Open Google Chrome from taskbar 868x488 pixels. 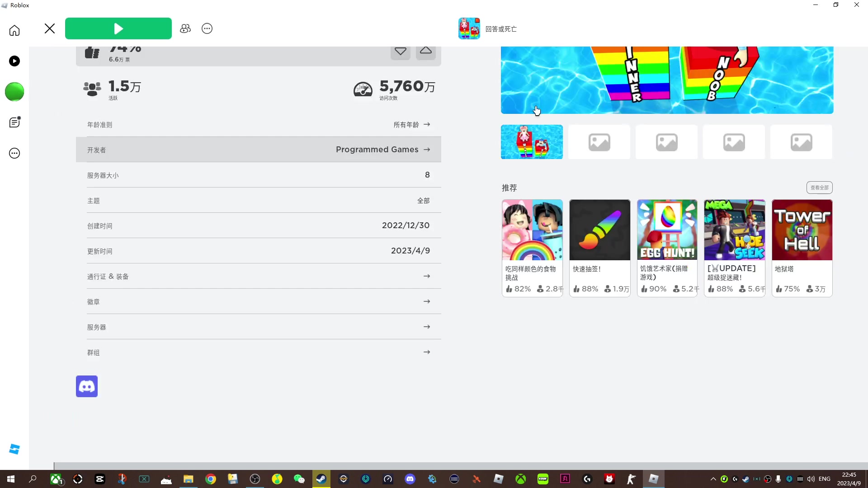pos(211,479)
